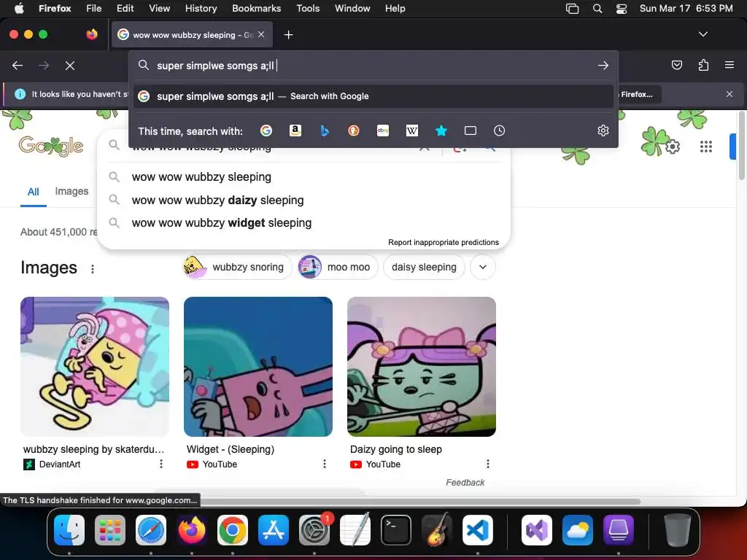Screen dimensions: 747x560
Task: Open the Firefox application hamburger menu
Action: click(x=729, y=65)
